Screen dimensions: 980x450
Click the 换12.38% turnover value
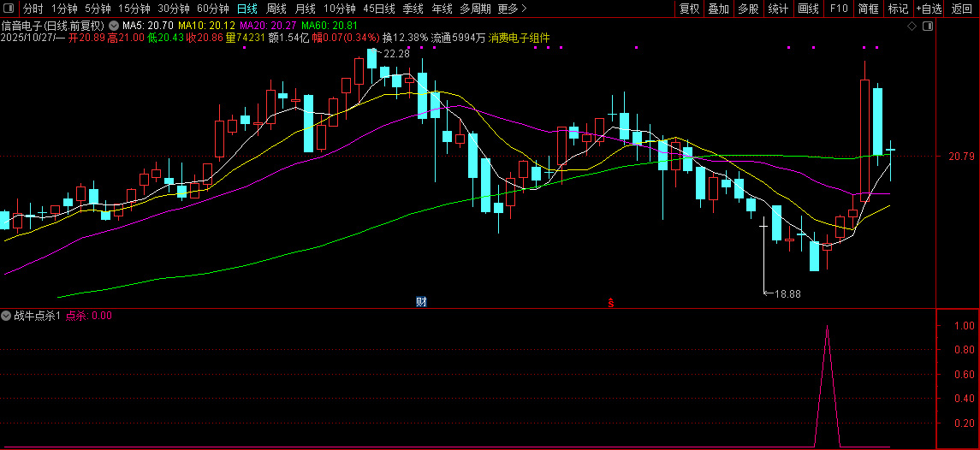pos(406,38)
